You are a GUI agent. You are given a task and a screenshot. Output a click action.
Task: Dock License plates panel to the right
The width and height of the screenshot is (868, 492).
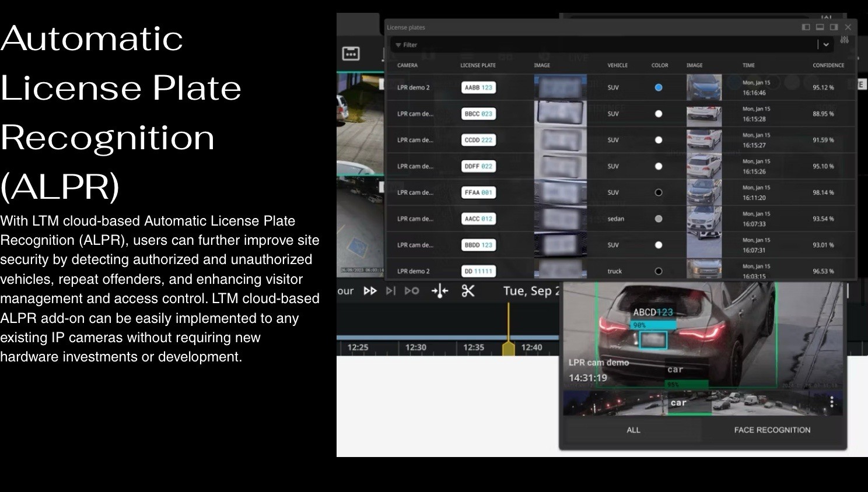[834, 27]
